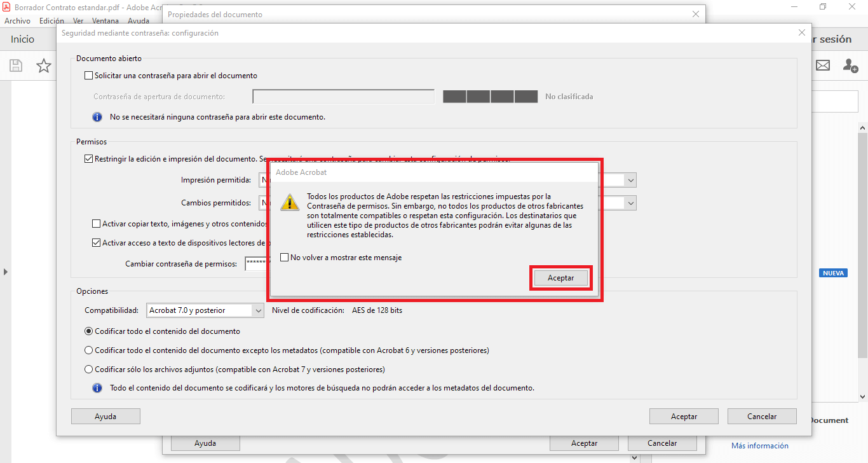The width and height of the screenshot is (868, 463).
Task: Click the email envelope icon
Action: [x=823, y=66]
